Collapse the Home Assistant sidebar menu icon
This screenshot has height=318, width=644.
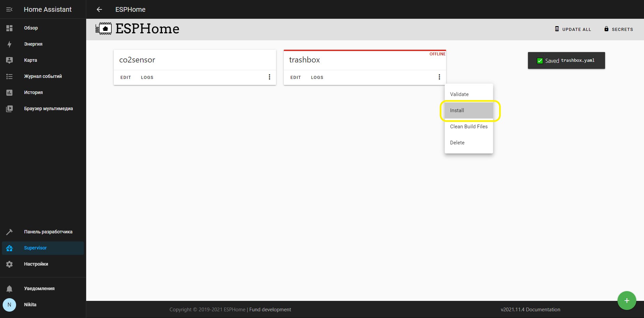[x=9, y=9]
